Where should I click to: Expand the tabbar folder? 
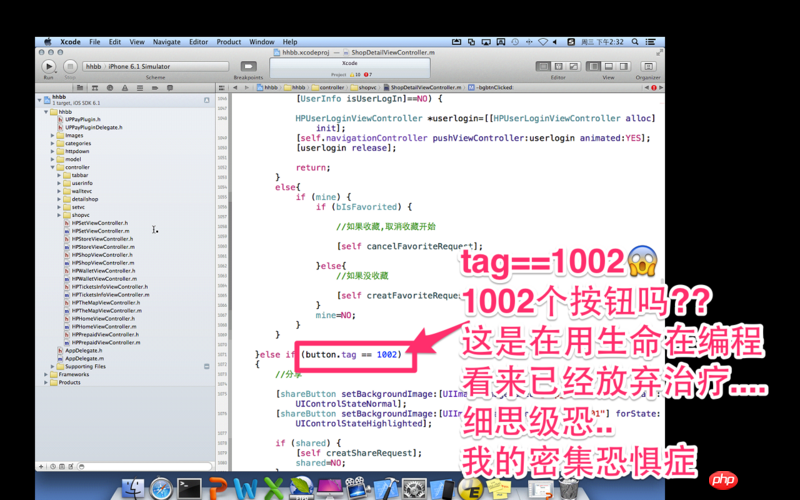(x=59, y=176)
